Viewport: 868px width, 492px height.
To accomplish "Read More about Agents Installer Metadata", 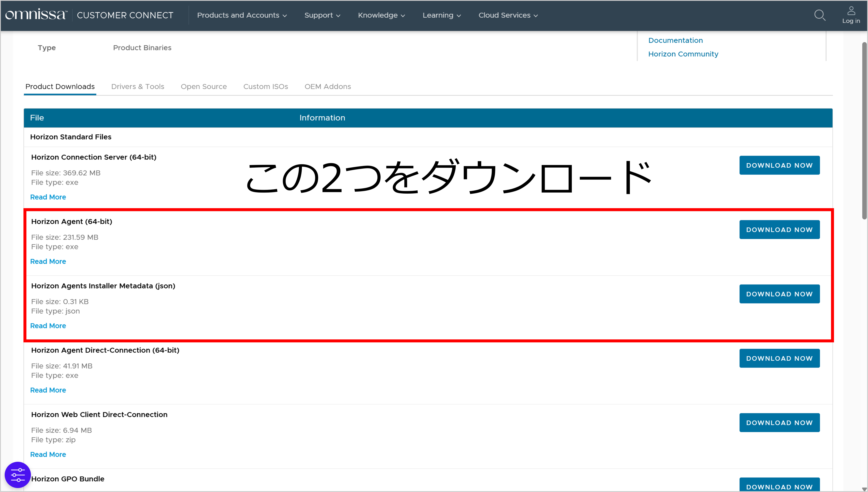I will pyautogui.click(x=48, y=326).
